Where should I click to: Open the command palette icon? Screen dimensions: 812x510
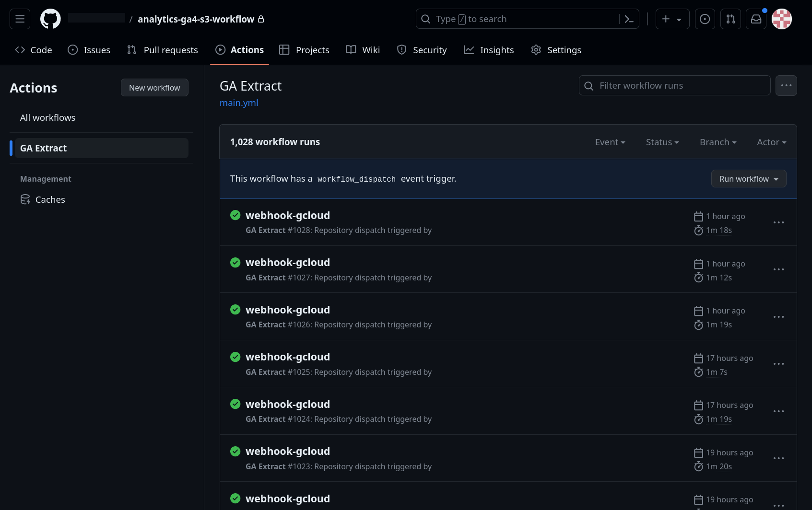point(629,19)
